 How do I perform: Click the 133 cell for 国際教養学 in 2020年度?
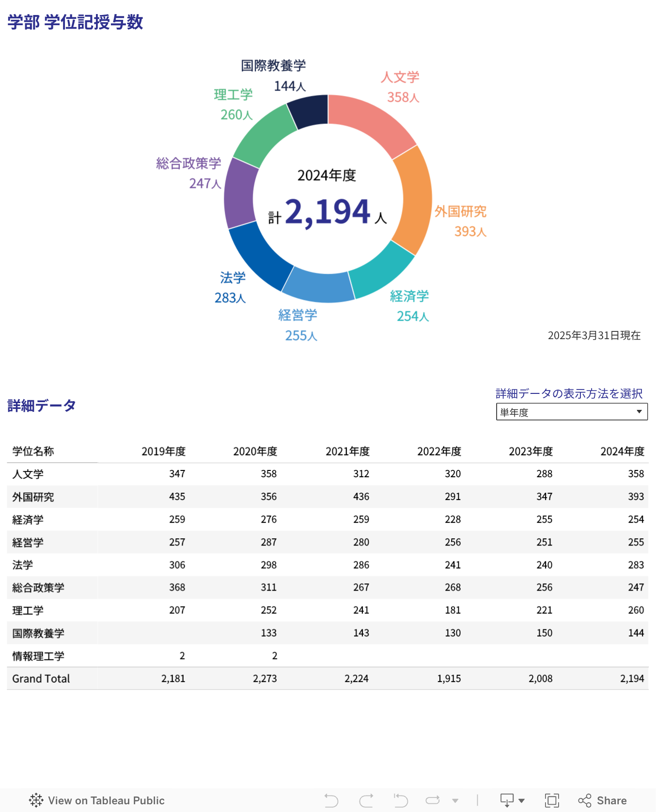pos(269,633)
